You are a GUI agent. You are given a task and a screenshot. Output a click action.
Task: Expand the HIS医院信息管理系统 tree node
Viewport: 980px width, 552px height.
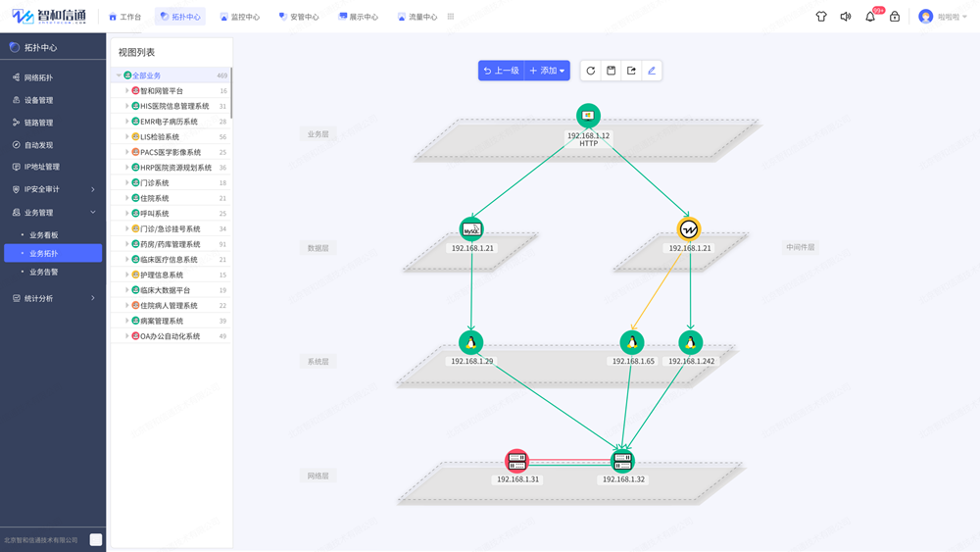point(126,106)
